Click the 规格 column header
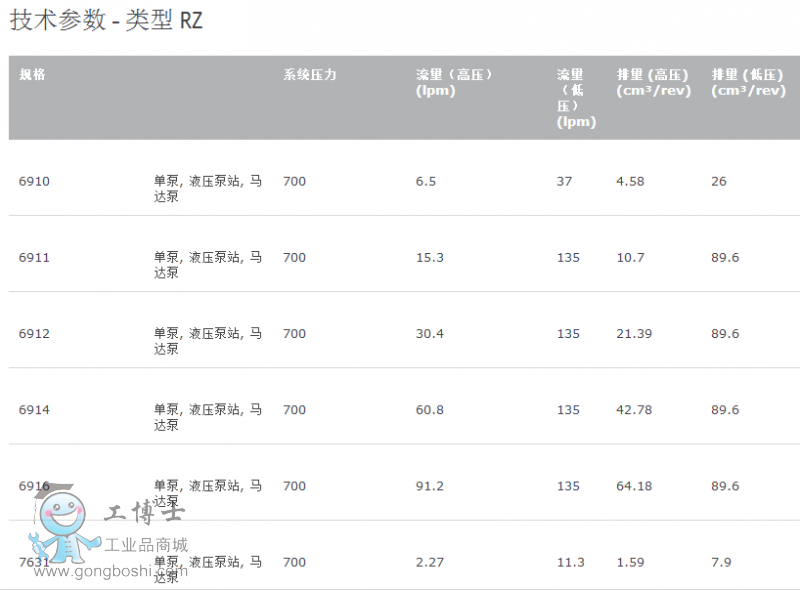This screenshot has width=800, height=590. [32, 75]
